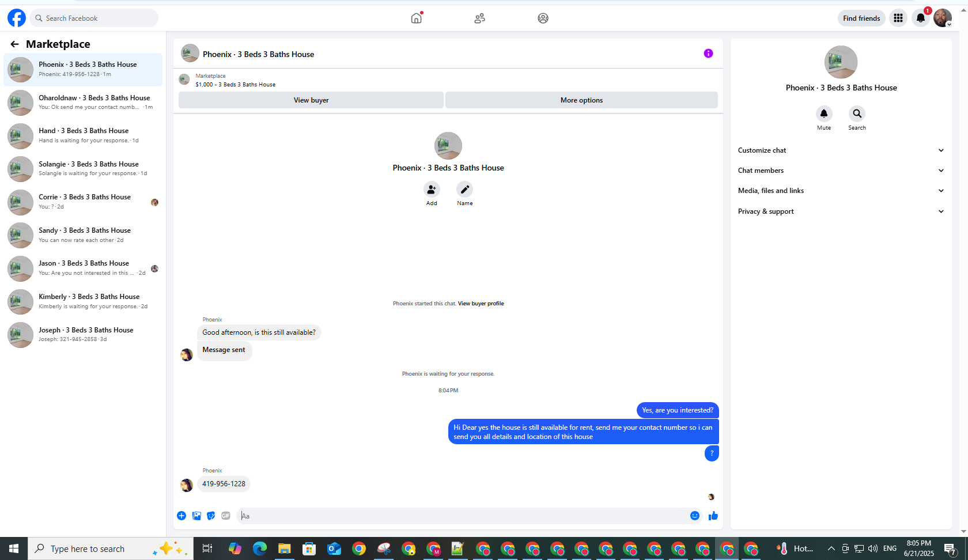Open Windows notification center
The width and height of the screenshot is (968, 560).
click(x=951, y=548)
